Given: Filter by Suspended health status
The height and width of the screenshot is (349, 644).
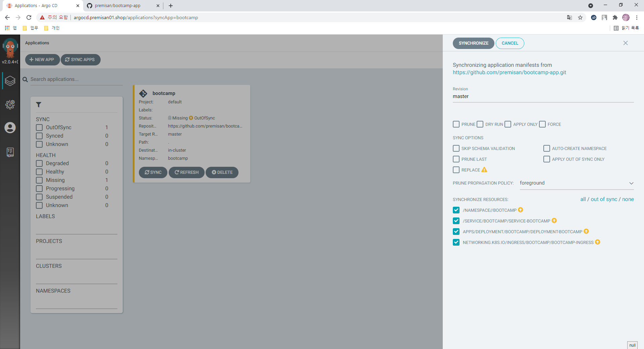Looking at the screenshot, I should tap(39, 197).
